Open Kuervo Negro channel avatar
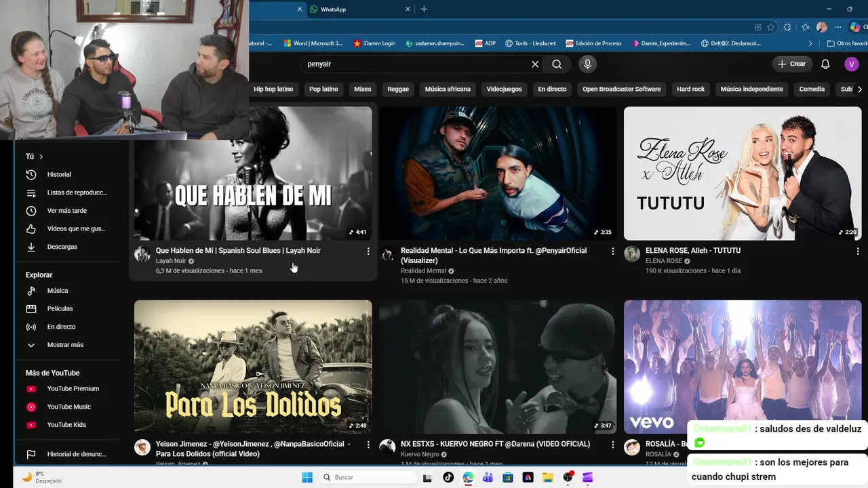 [387, 447]
